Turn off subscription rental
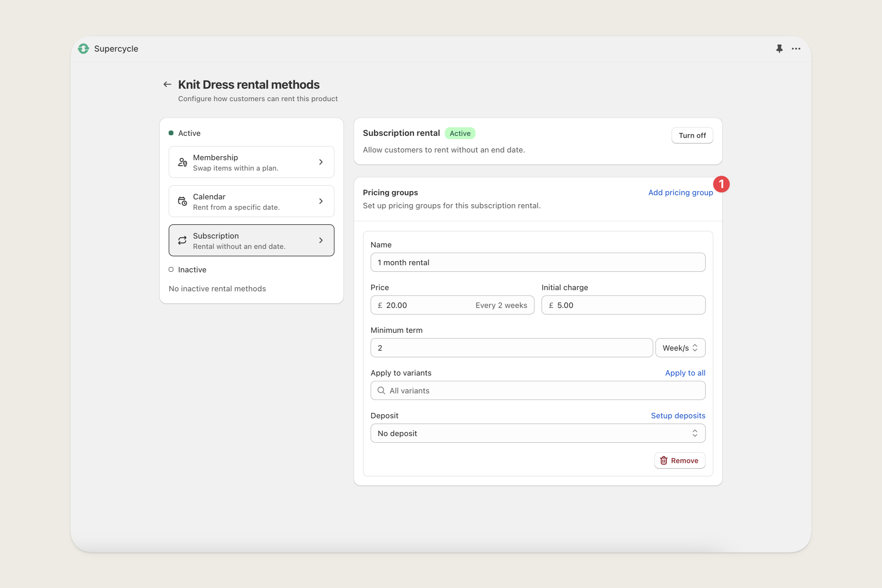882x588 pixels. click(692, 135)
